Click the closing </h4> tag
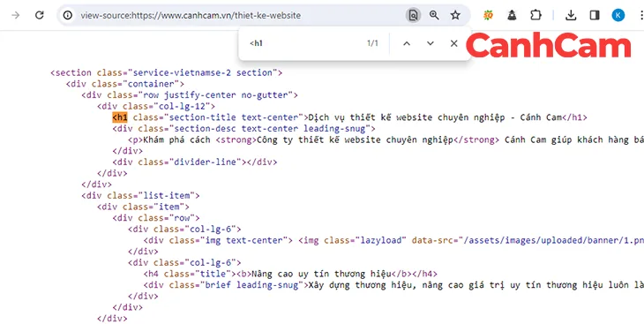The image size is (644, 324). (x=424, y=274)
